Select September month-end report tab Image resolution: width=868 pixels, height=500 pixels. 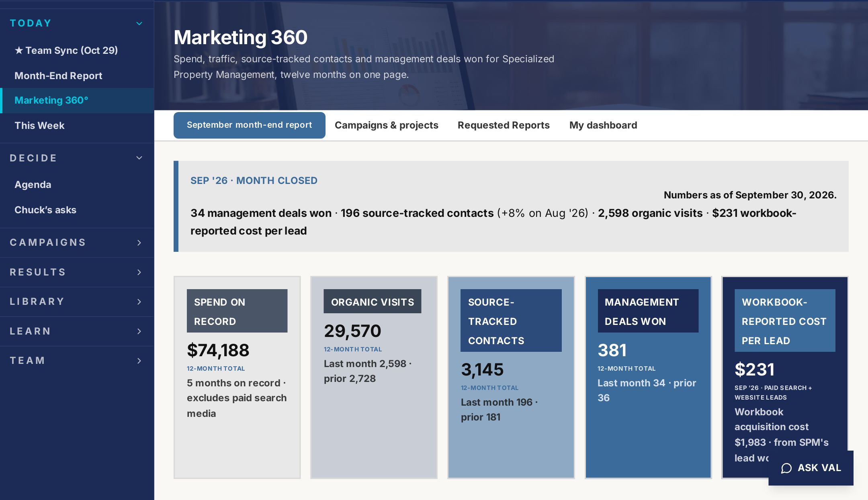point(250,125)
